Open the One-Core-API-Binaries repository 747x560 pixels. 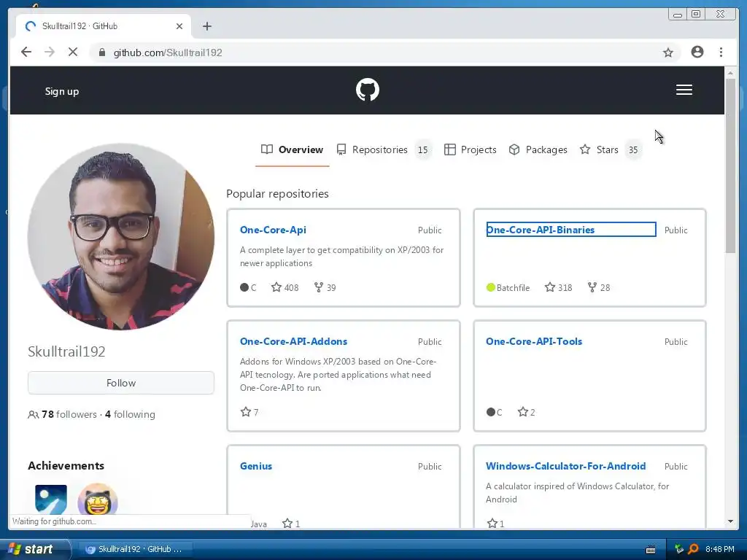[541, 230]
